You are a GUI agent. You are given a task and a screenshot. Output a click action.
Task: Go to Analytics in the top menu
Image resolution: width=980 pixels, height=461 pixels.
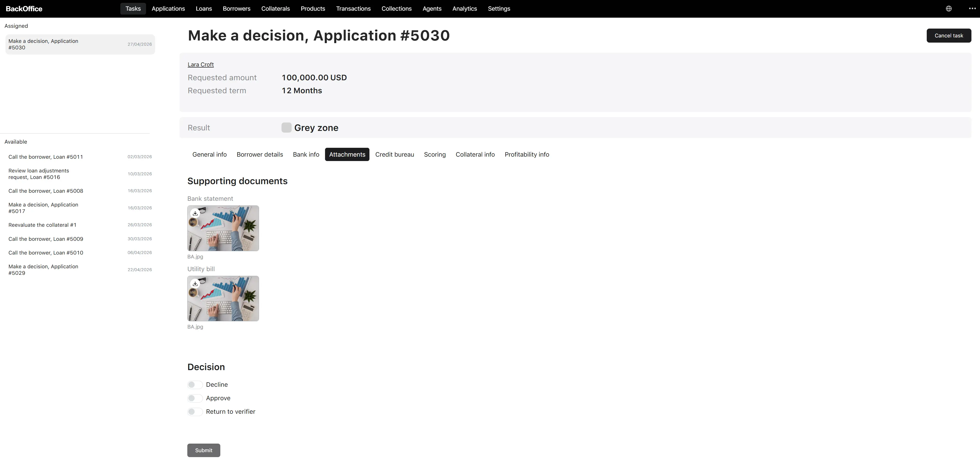(x=465, y=9)
